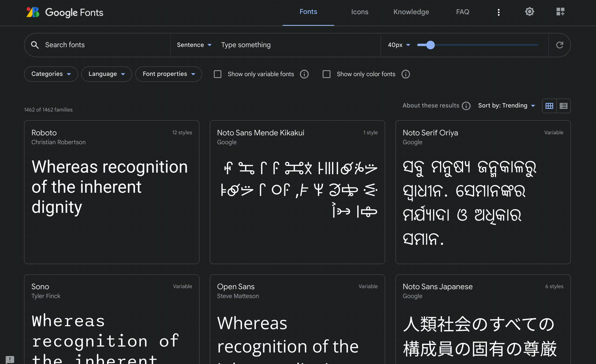Open the Knowledge section
596x364 pixels.
pyautogui.click(x=411, y=12)
